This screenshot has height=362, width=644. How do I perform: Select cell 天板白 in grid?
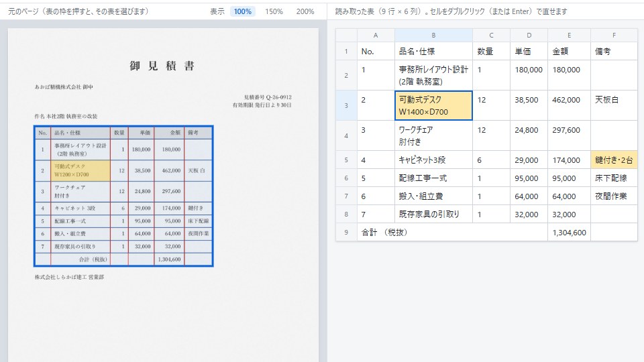[x=614, y=105]
